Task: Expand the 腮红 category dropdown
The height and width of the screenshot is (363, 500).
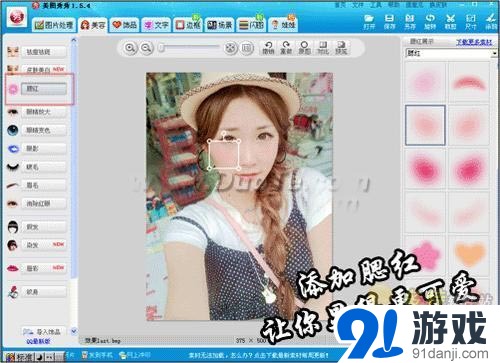Action: [x=494, y=53]
